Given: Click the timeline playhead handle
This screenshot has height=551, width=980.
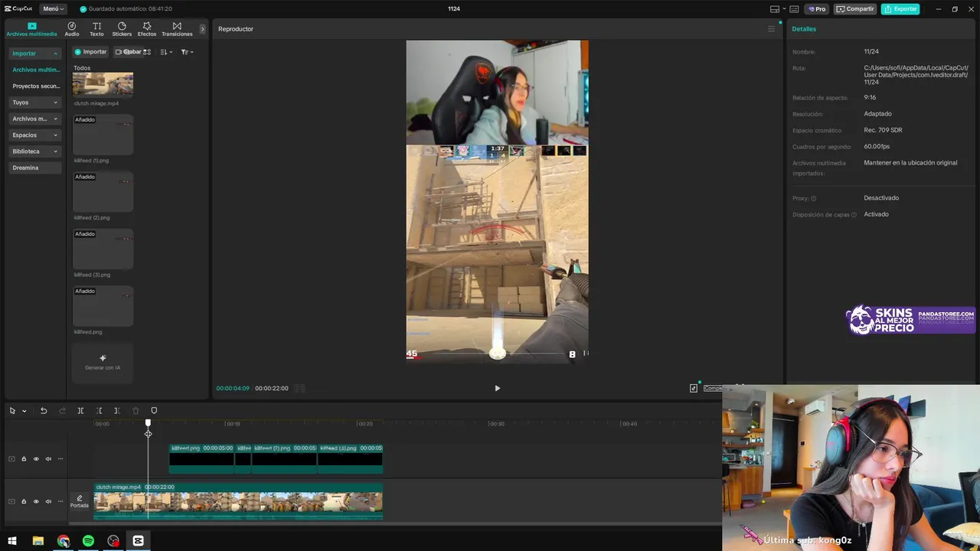Looking at the screenshot, I should click(148, 423).
